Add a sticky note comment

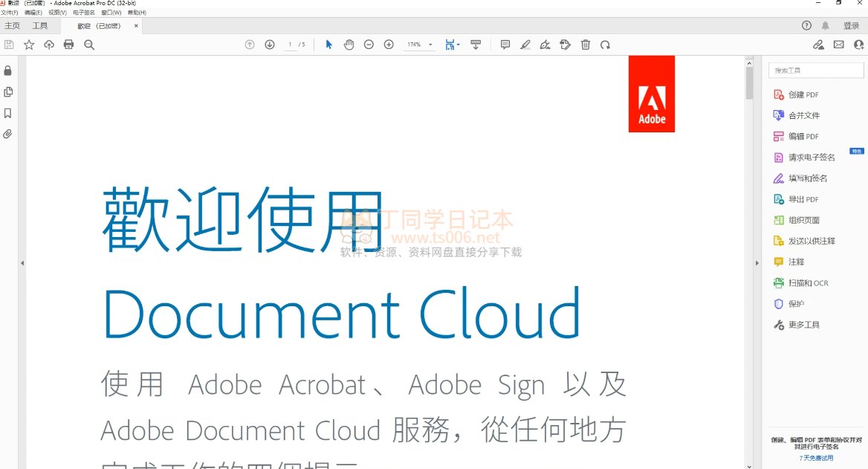pos(505,45)
